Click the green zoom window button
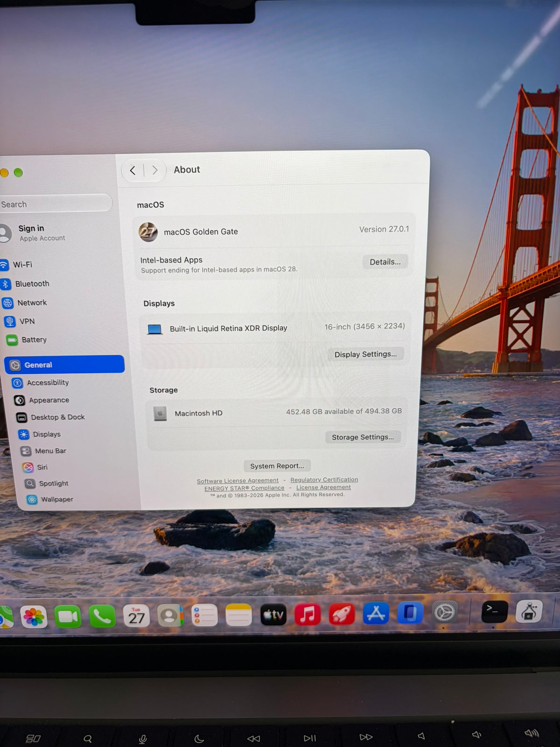560x747 pixels. 18,173
